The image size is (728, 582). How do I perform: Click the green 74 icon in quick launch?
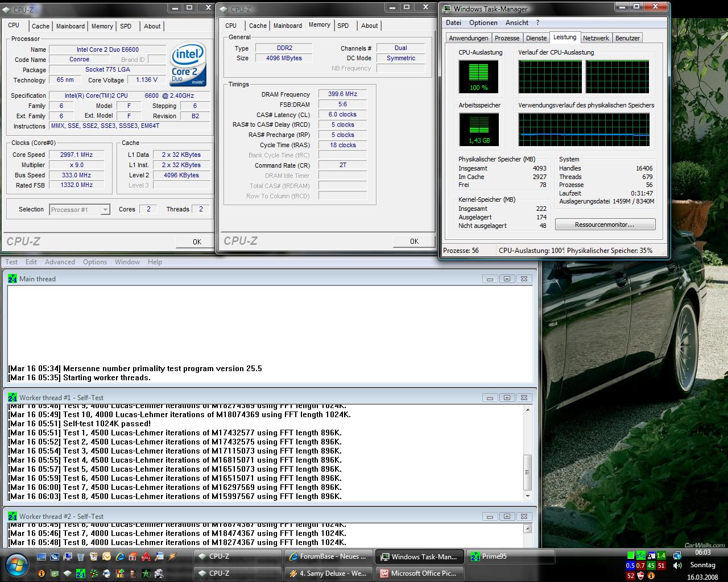click(x=146, y=573)
